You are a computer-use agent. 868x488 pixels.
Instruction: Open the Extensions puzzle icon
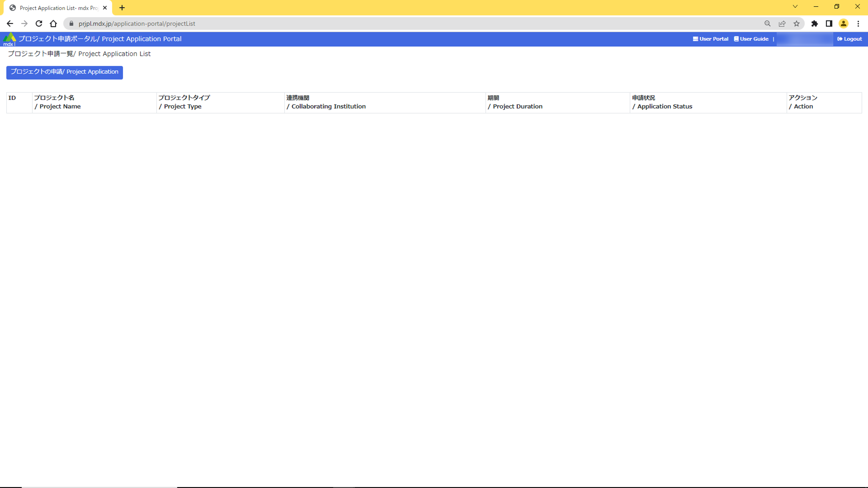pos(814,24)
